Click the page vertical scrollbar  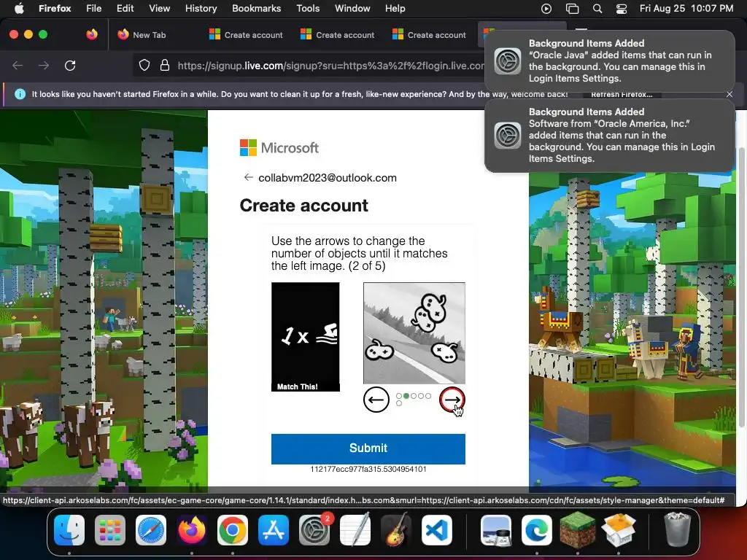741,286
